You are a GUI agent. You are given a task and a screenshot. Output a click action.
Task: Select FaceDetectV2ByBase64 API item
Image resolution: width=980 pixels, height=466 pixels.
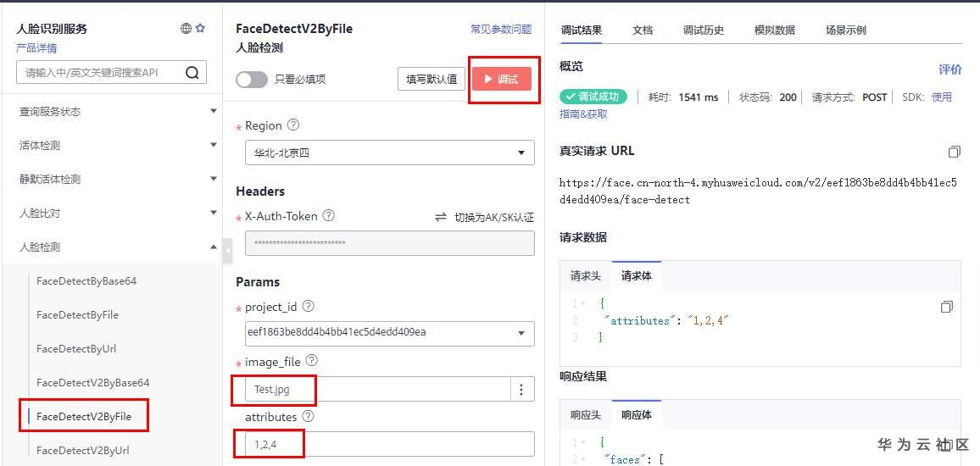[93, 381]
